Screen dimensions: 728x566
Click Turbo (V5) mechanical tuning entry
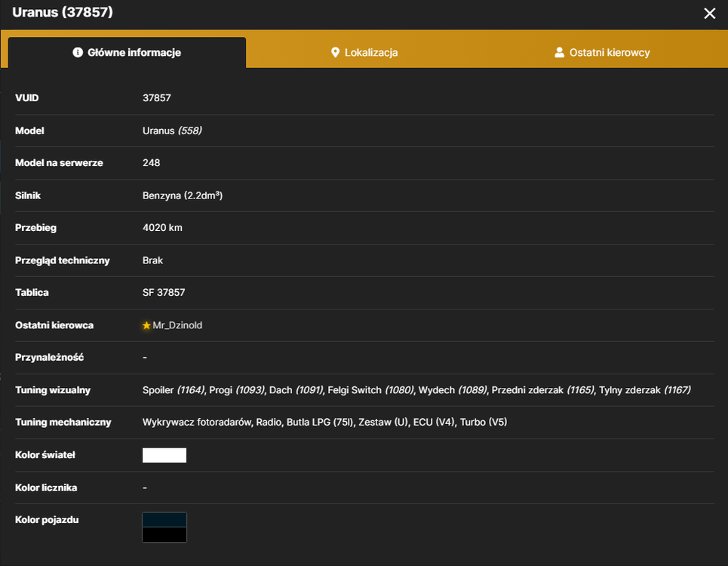click(484, 422)
